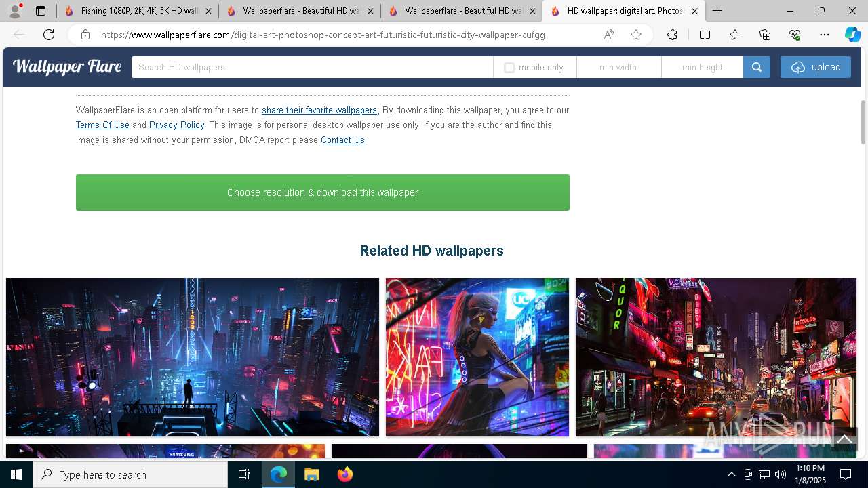Click the page vertical scrollbar thumb

[863, 122]
